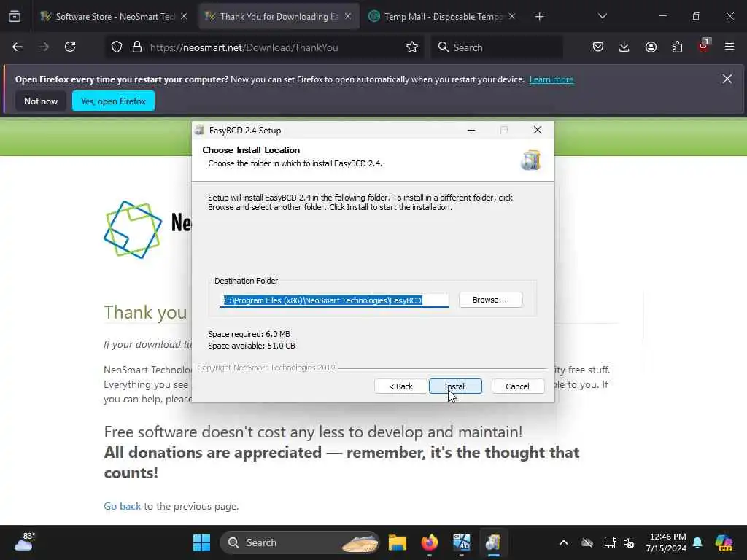Click the Go back link on page
Image resolution: width=747 pixels, height=560 pixels.
pos(123,506)
